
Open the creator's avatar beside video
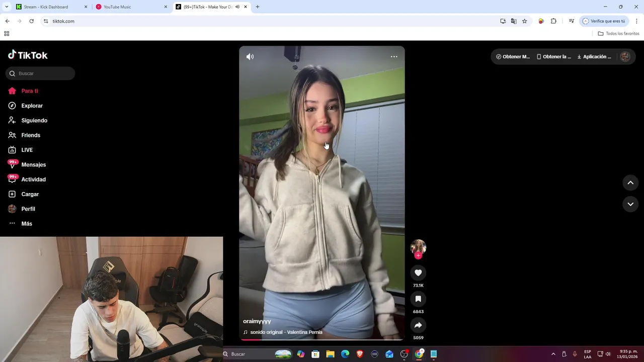[x=418, y=247]
